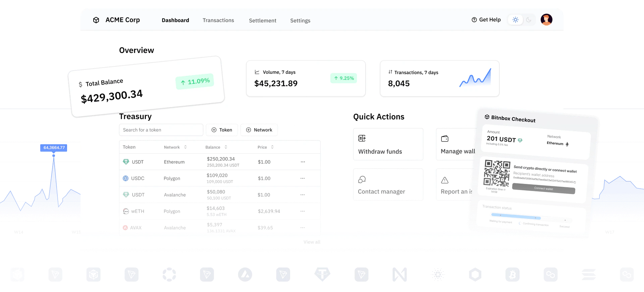Focus the Search for a token field
Image resolution: width=644 pixels, height=292 pixels.
click(161, 130)
